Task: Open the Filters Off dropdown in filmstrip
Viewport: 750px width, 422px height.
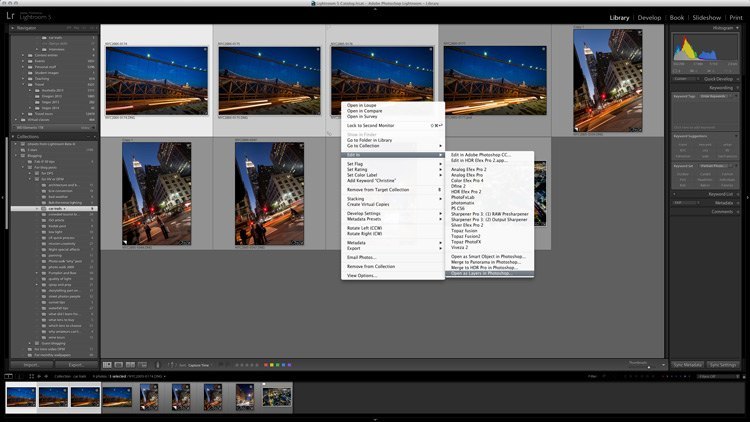Action: click(x=717, y=377)
